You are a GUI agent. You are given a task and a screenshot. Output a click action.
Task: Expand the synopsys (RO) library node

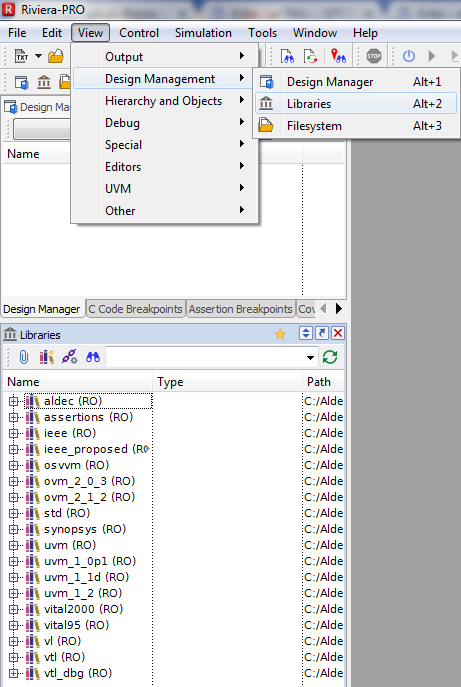pos(14,529)
